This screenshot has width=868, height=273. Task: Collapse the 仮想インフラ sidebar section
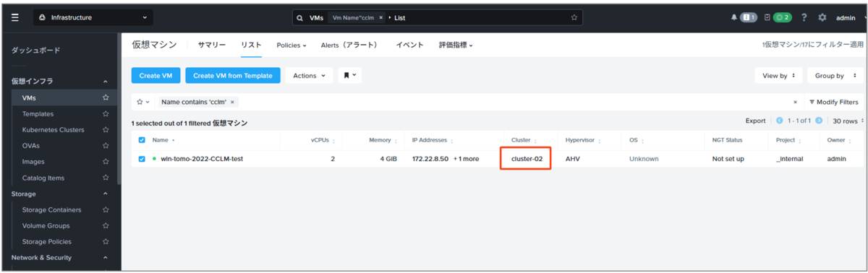pos(106,82)
